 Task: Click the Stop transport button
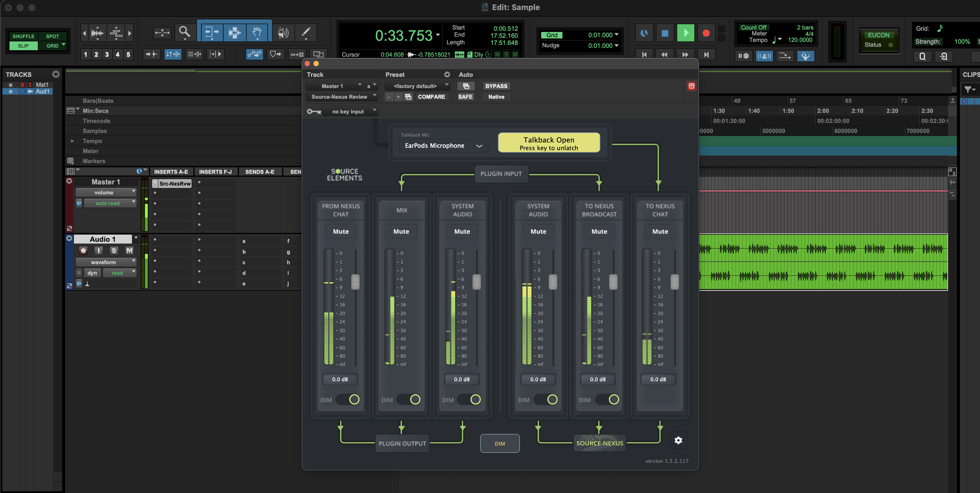click(x=665, y=33)
